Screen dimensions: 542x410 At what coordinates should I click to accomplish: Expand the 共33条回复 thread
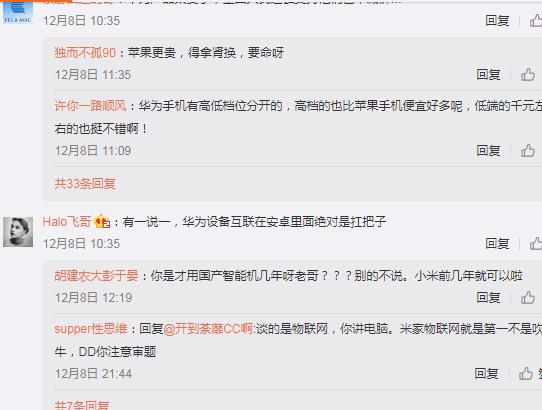click(85, 184)
